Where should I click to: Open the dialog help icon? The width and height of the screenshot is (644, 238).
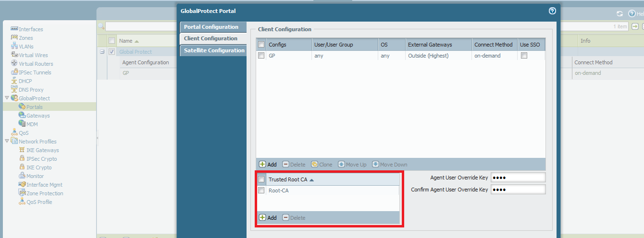point(552,11)
